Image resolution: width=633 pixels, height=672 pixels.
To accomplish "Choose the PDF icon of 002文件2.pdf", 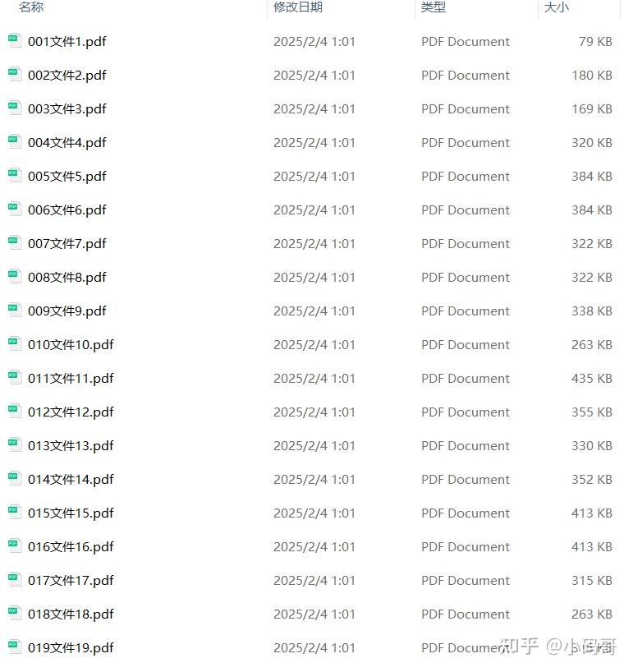I will point(14,75).
